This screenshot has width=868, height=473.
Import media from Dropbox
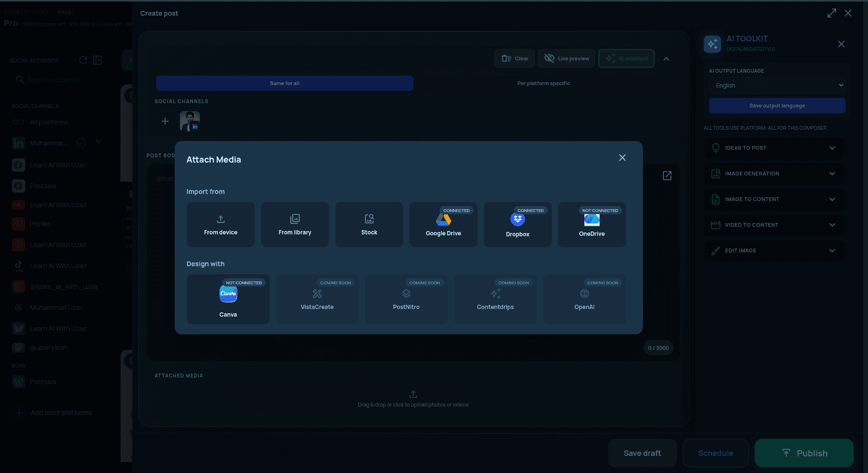click(x=518, y=224)
